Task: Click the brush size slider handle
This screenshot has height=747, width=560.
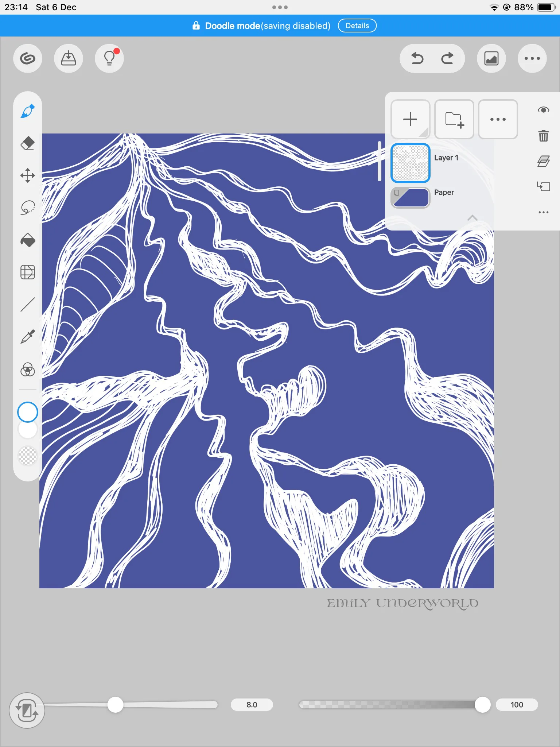Action: (x=115, y=705)
